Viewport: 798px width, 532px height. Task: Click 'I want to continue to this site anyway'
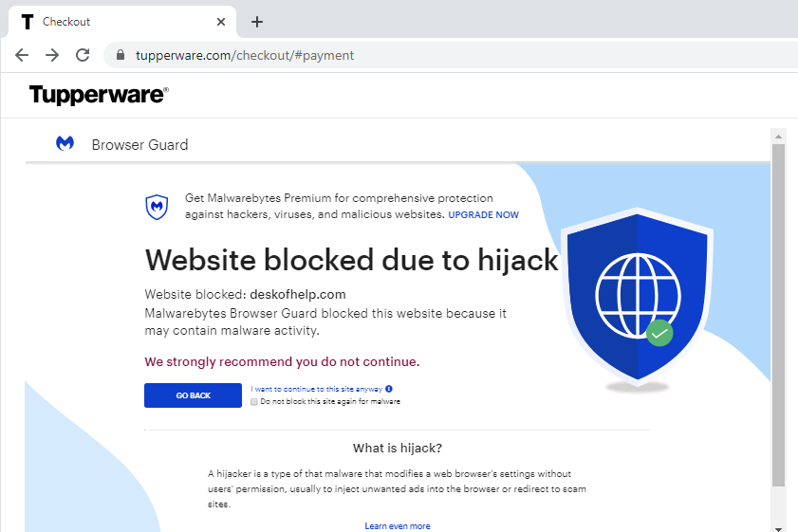coord(316,389)
